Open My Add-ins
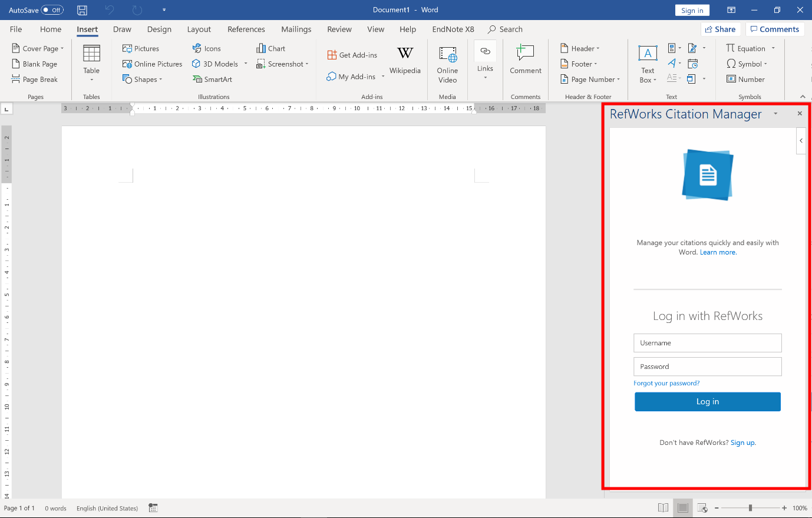 click(x=351, y=77)
